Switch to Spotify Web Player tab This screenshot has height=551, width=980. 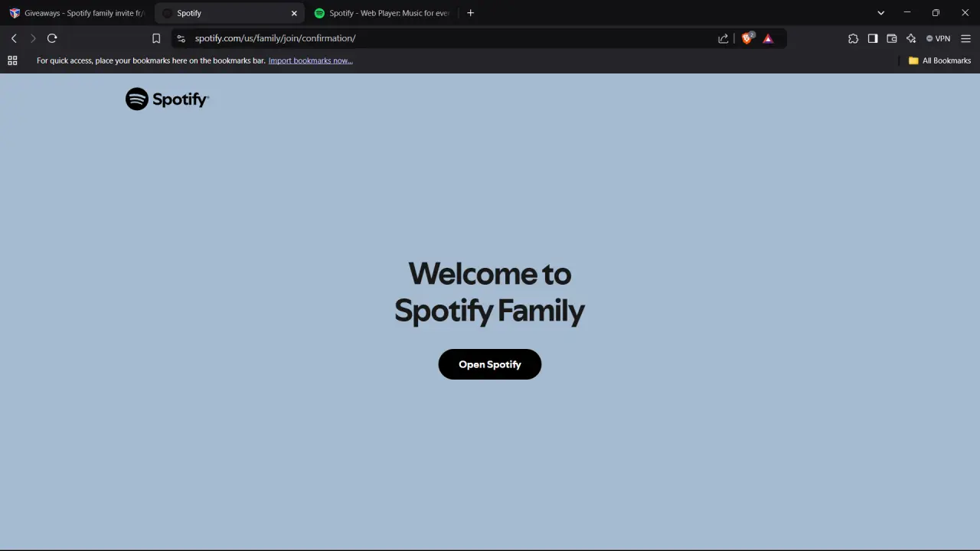pos(381,13)
